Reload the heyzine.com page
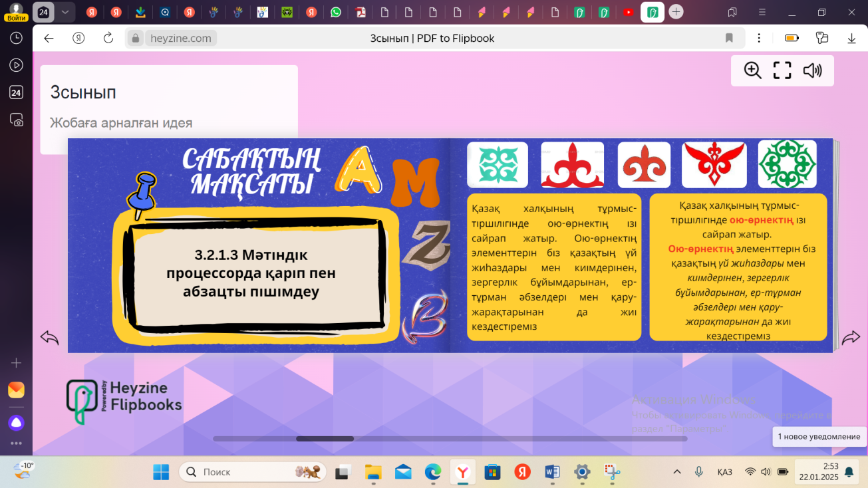 (x=108, y=38)
